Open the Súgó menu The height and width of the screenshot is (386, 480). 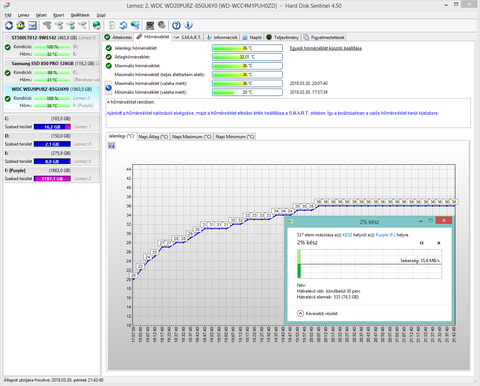(x=101, y=15)
